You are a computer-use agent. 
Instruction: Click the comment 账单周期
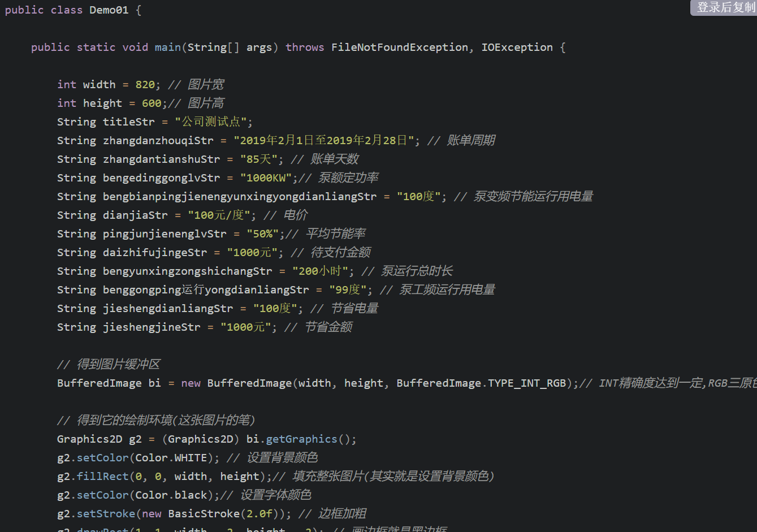[x=471, y=141]
